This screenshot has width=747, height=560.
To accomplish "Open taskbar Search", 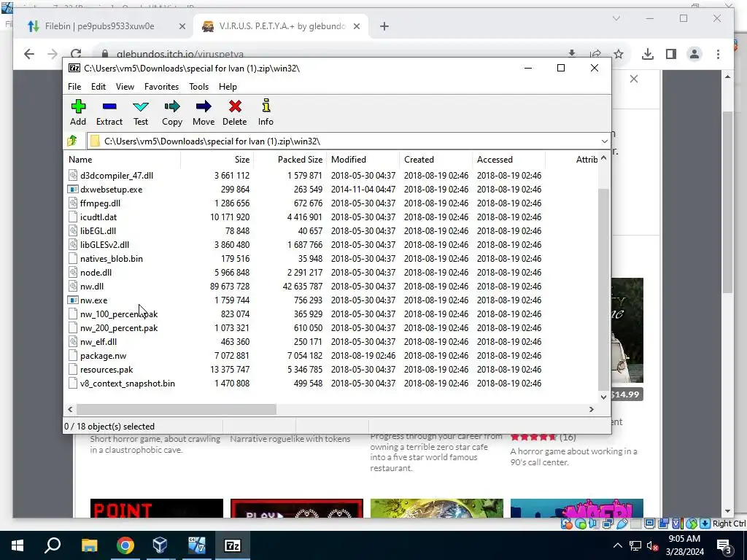I will coord(53,545).
